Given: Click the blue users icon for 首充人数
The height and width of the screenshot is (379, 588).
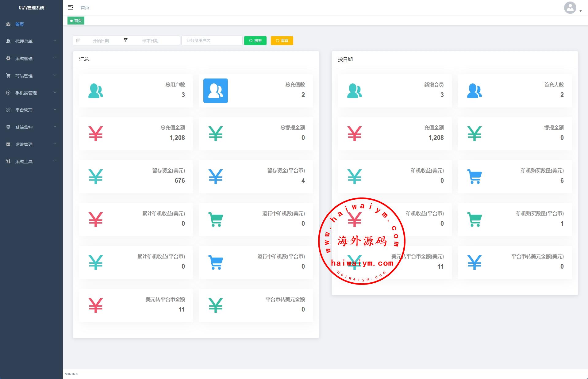Looking at the screenshot, I should tap(474, 91).
